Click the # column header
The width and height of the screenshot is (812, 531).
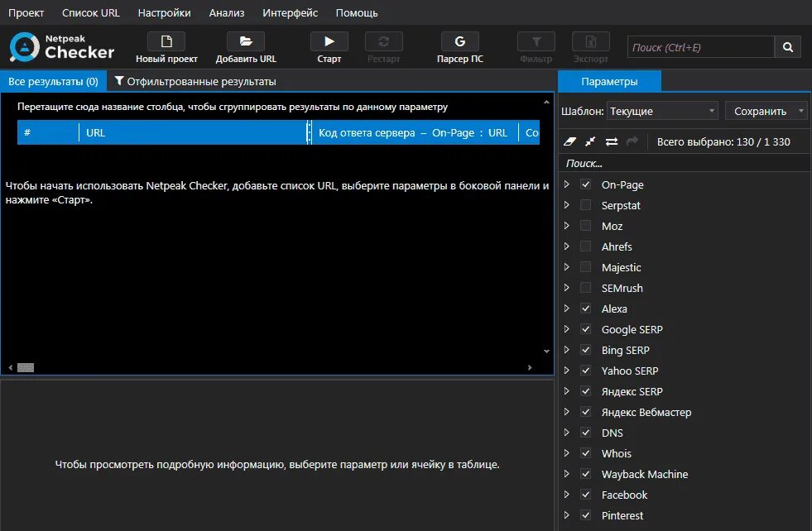[x=48, y=132]
